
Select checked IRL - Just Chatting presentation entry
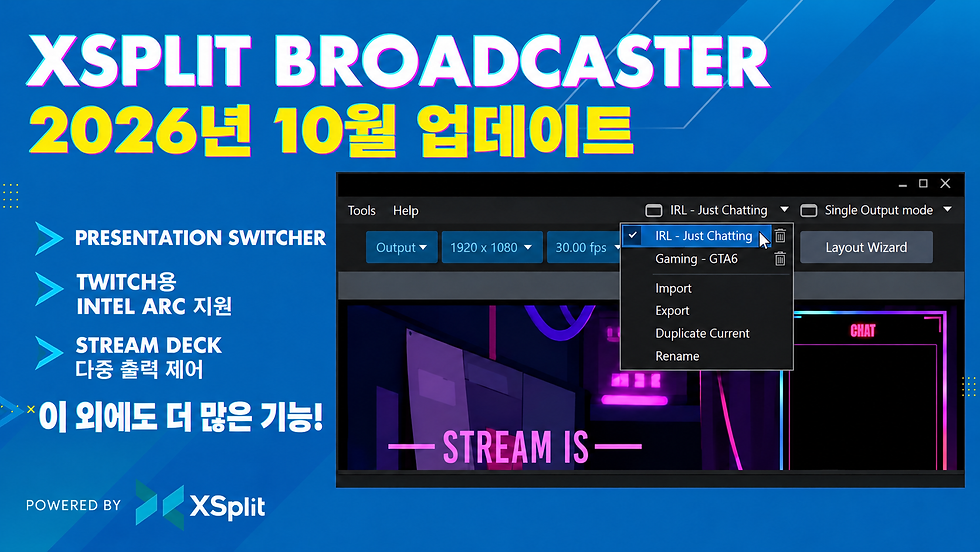[697, 236]
